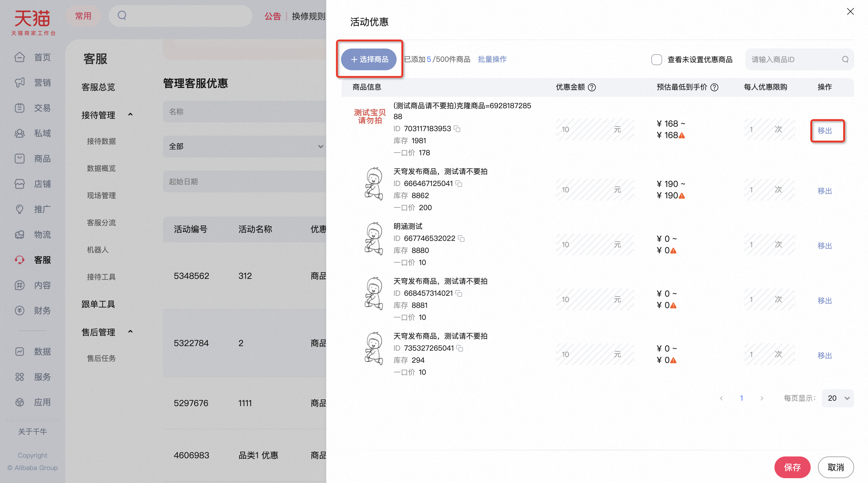The image size is (868, 483).
Task: Open 售后任务 submenu item
Action: [x=101, y=358]
